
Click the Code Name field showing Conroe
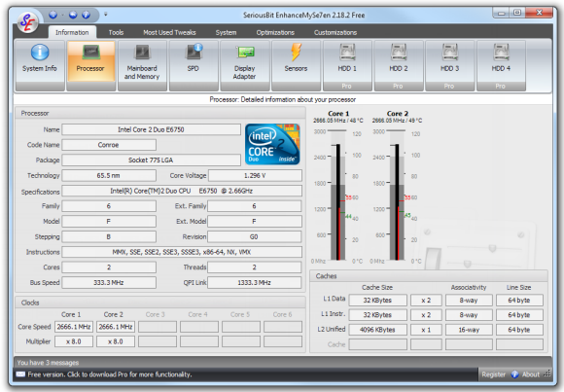pyautogui.click(x=109, y=145)
